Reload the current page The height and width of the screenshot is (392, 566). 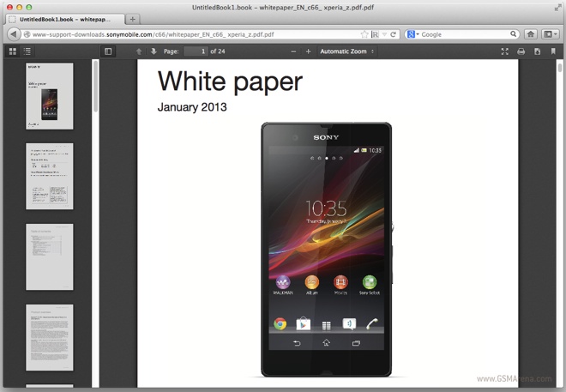point(393,34)
